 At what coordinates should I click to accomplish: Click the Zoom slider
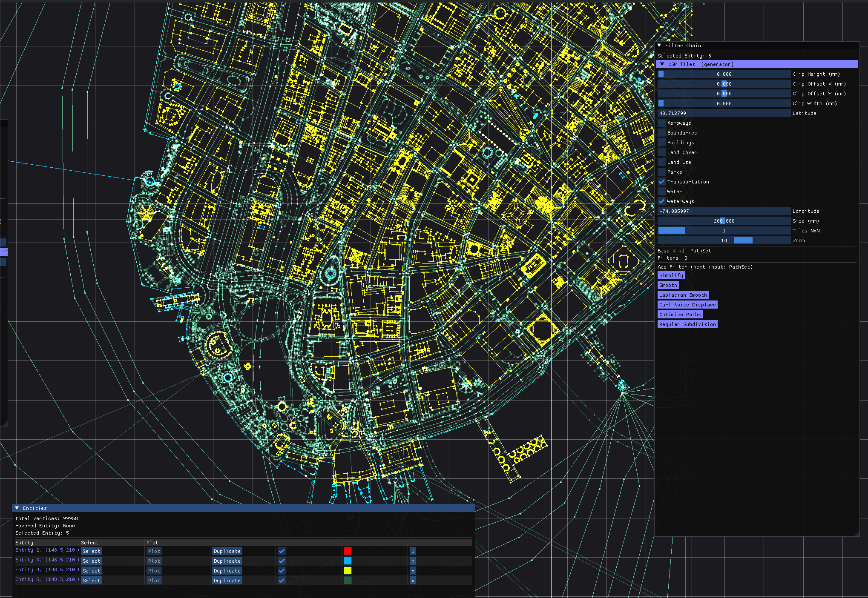coord(724,240)
